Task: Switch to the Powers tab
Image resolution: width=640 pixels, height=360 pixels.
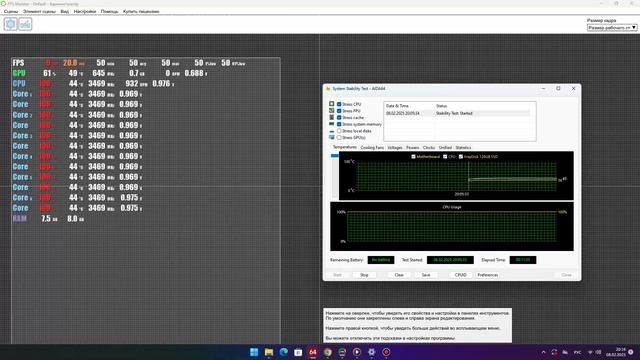Action: [x=412, y=148]
